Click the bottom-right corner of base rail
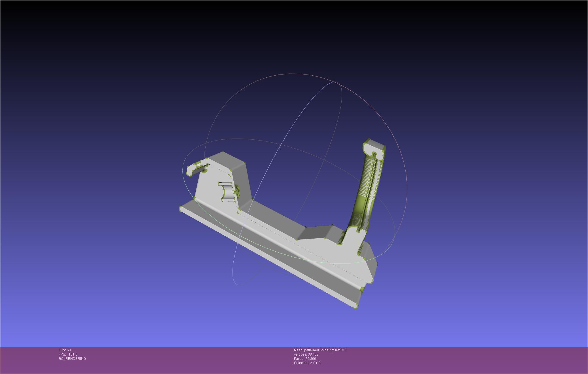This screenshot has height=374, width=588. [x=356, y=306]
